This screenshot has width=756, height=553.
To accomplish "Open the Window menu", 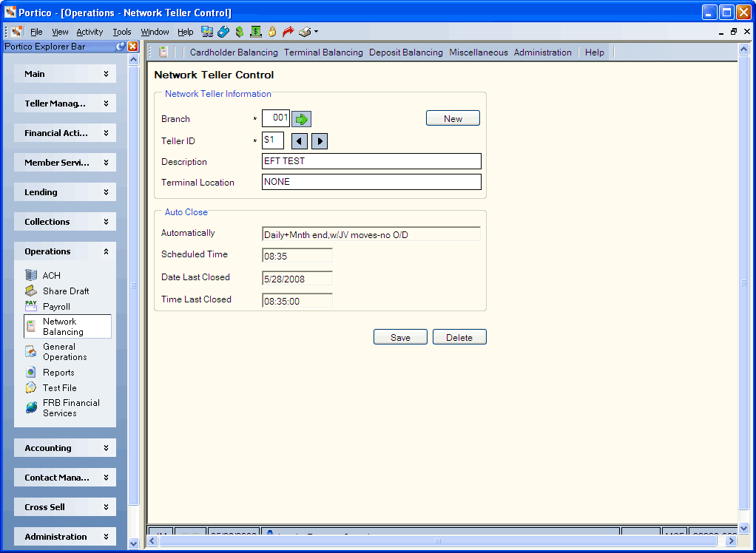I will click(155, 32).
